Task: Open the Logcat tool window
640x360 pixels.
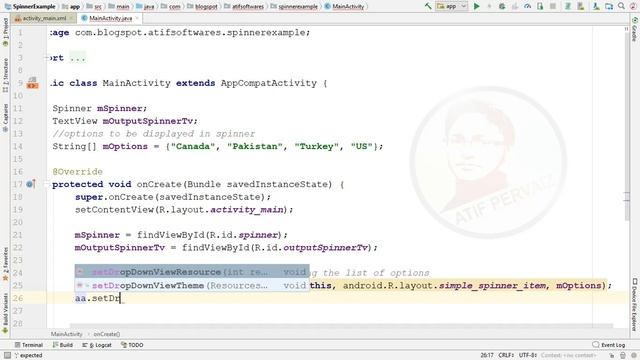Action: pyautogui.click(x=97, y=345)
